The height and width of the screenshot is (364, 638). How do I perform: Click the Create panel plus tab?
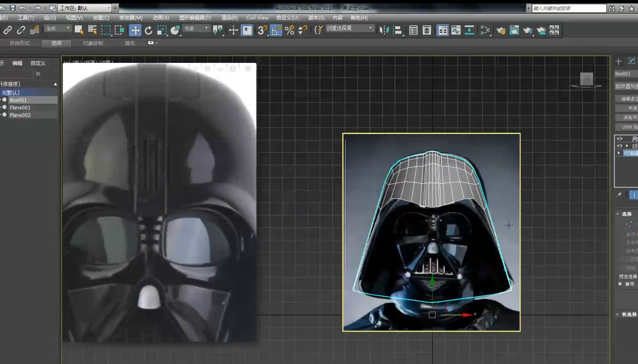pyautogui.click(x=618, y=61)
